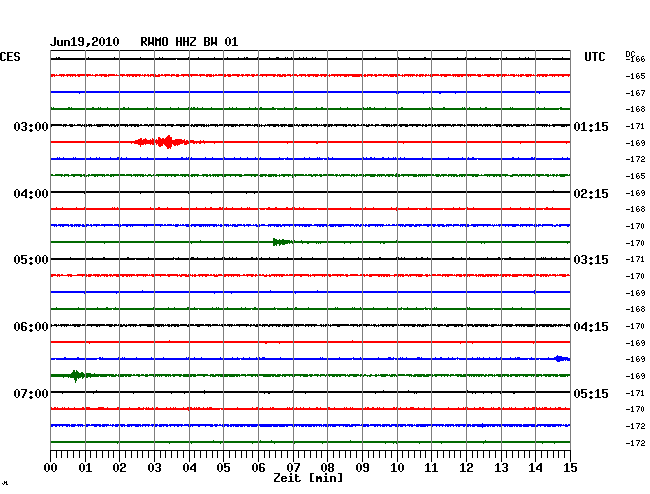Click the 02 minute axis label

click(119, 468)
